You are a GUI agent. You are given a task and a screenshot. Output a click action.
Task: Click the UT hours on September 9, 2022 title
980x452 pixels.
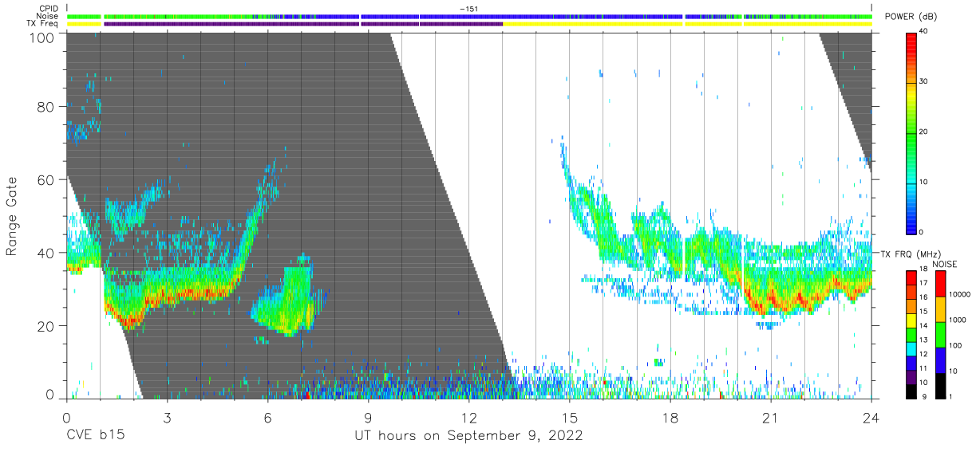tap(468, 436)
